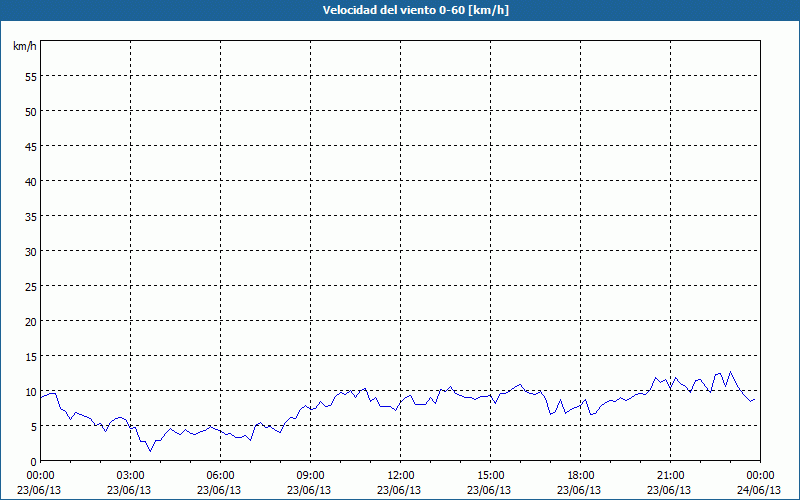Select the 50 value on the y-axis

pyautogui.click(x=30, y=111)
